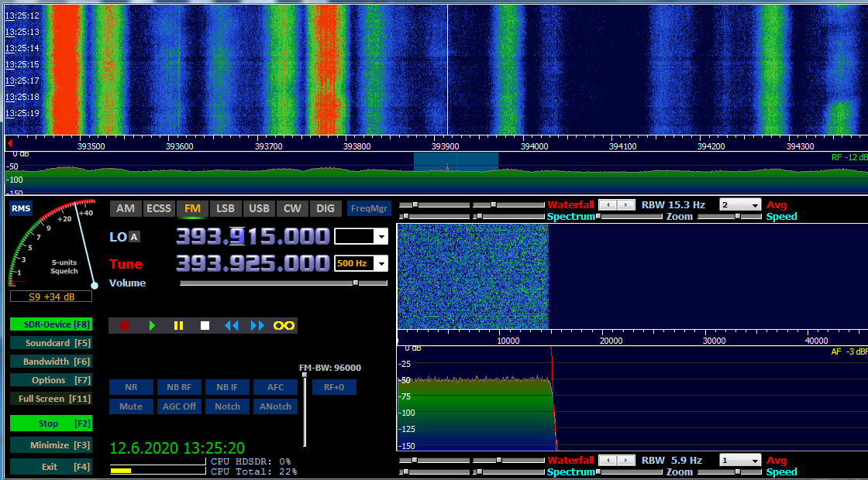Image resolution: width=868 pixels, height=480 pixels.
Task: Open SDR-Device [F8] settings
Action: coord(51,324)
